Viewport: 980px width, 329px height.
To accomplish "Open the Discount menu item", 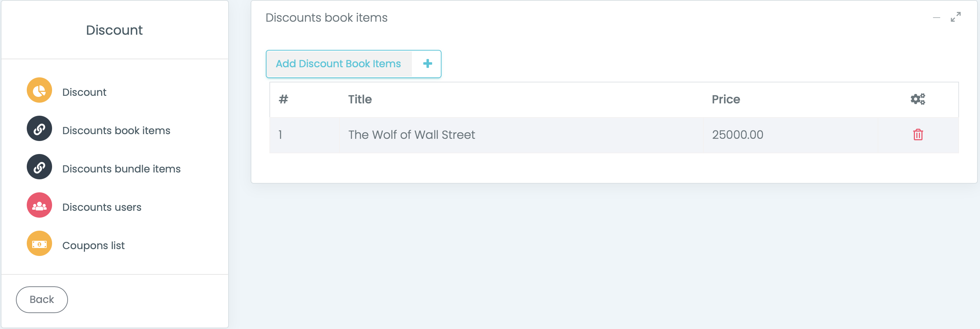I will [84, 93].
